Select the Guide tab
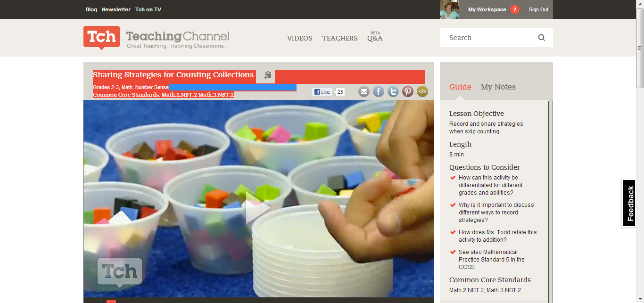Screen dimensions: 644x303 [460, 87]
